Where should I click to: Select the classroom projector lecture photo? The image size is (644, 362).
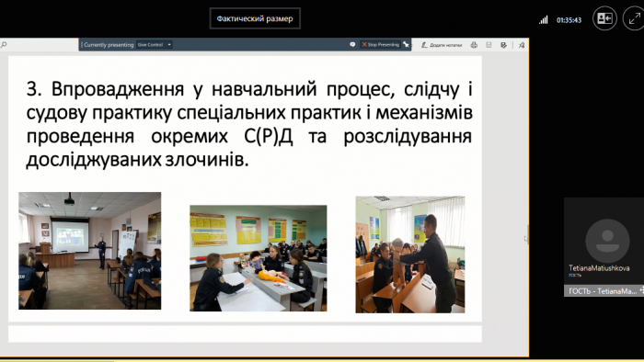tap(90, 251)
